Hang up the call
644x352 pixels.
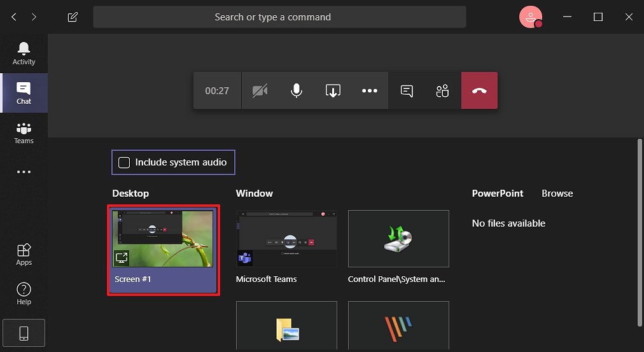tap(479, 91)
